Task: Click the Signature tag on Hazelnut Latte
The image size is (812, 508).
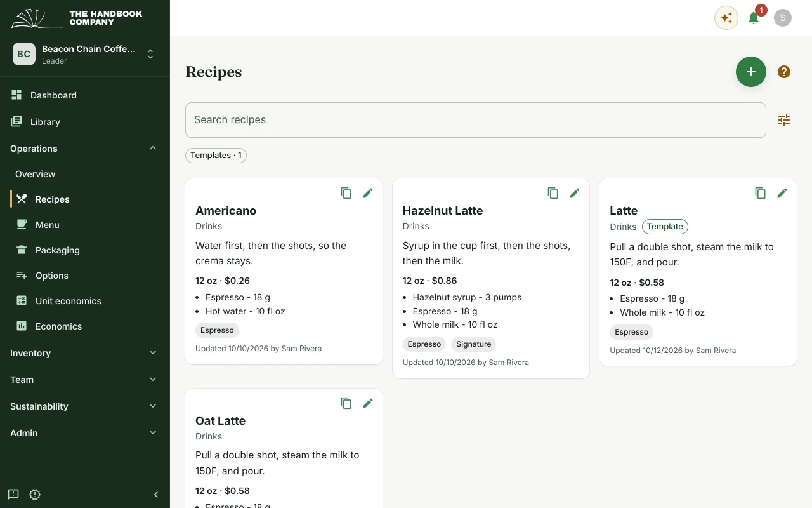Action: [474, 344]
